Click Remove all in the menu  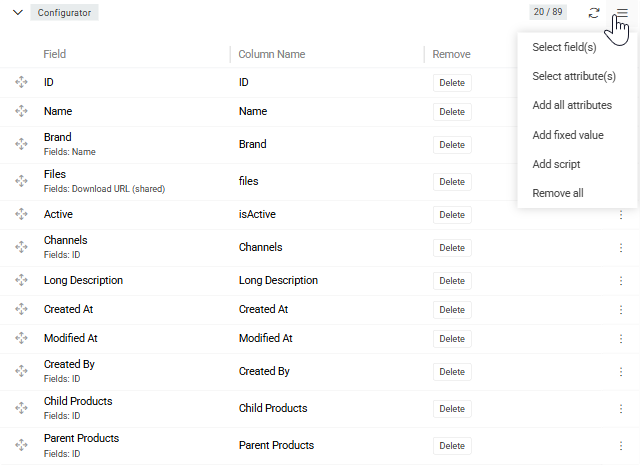[558, 193]
